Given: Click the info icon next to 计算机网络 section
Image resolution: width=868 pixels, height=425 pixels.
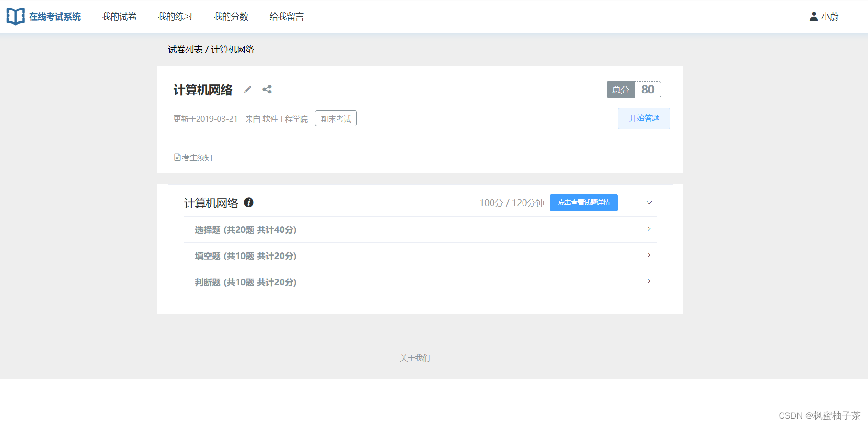Looking at the screenshot, I should pyautogui.click(x=249, y=202).
